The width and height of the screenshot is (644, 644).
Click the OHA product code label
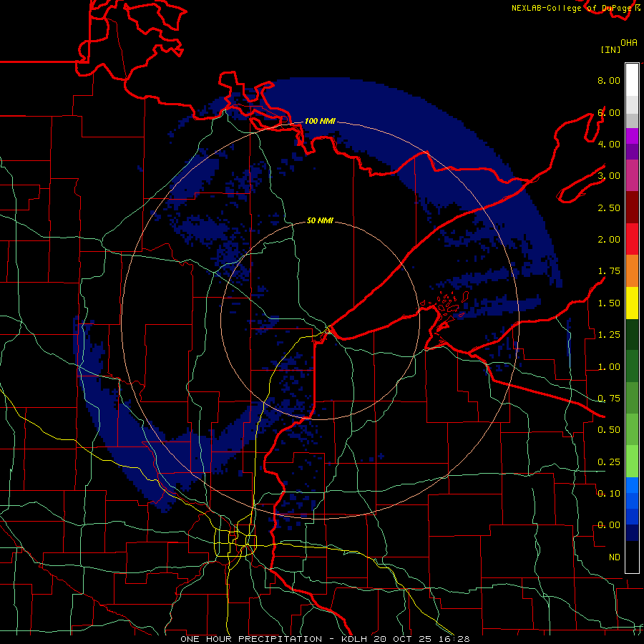tap(629, 43)
